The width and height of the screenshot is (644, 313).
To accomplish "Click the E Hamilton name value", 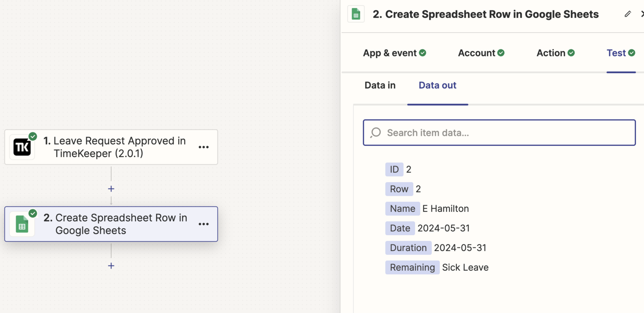I will pos(446,209).
